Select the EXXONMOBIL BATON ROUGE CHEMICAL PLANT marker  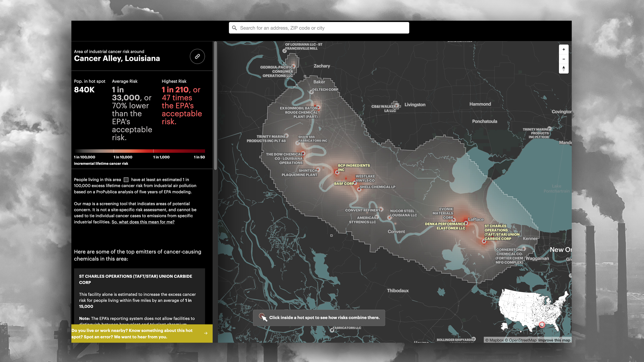click(319, 107)
